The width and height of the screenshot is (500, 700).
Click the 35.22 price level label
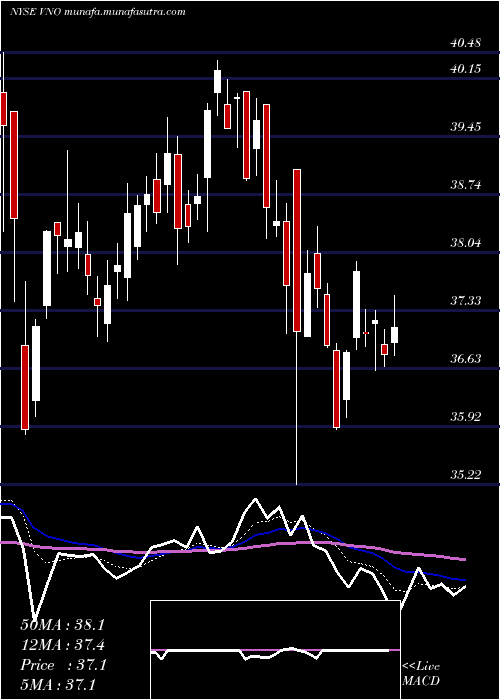click(466, 475)
